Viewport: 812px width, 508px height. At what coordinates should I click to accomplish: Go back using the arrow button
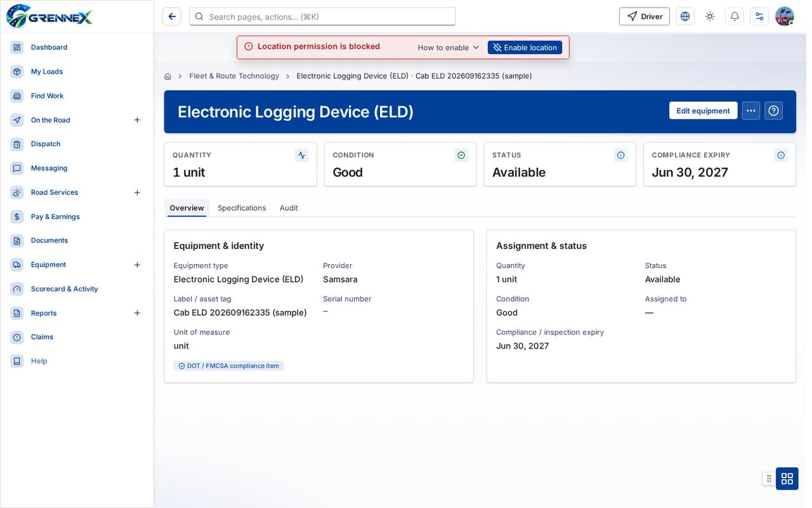tap(172, 17)
